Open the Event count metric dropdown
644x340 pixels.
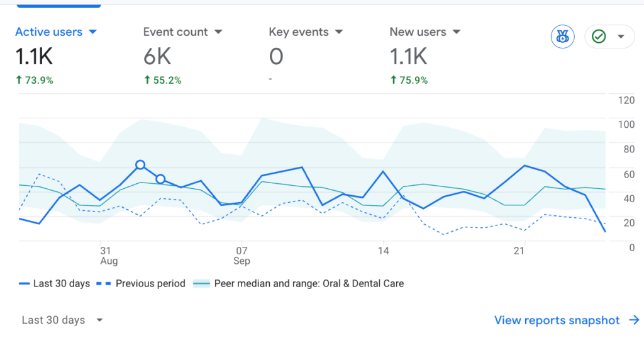coord(218,31)
